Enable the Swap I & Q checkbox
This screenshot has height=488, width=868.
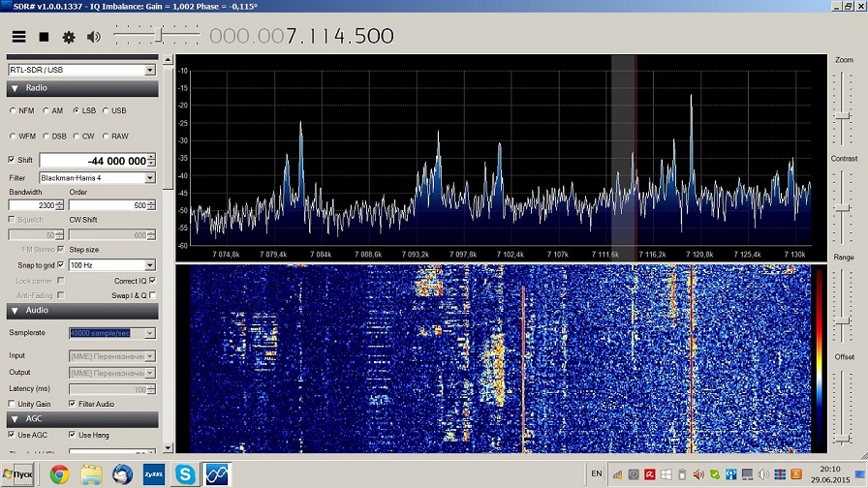(152, 295)
